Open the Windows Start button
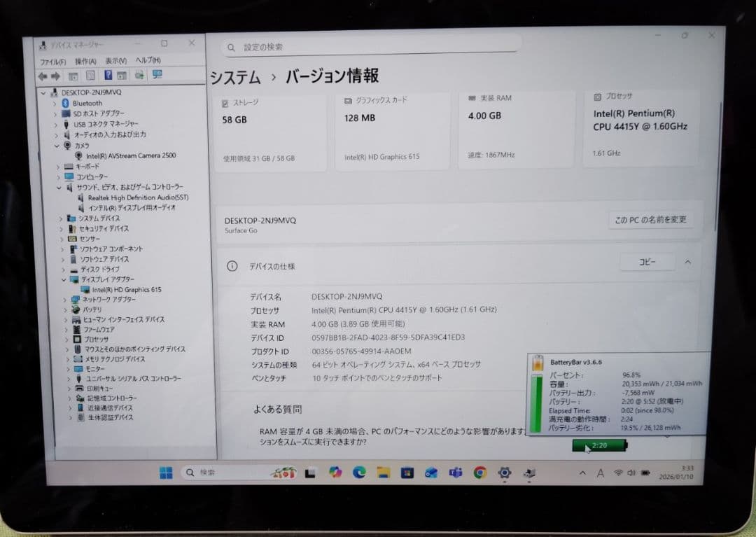Image resolution: width=756 pixels, height=537 pixels. [166, 473]
